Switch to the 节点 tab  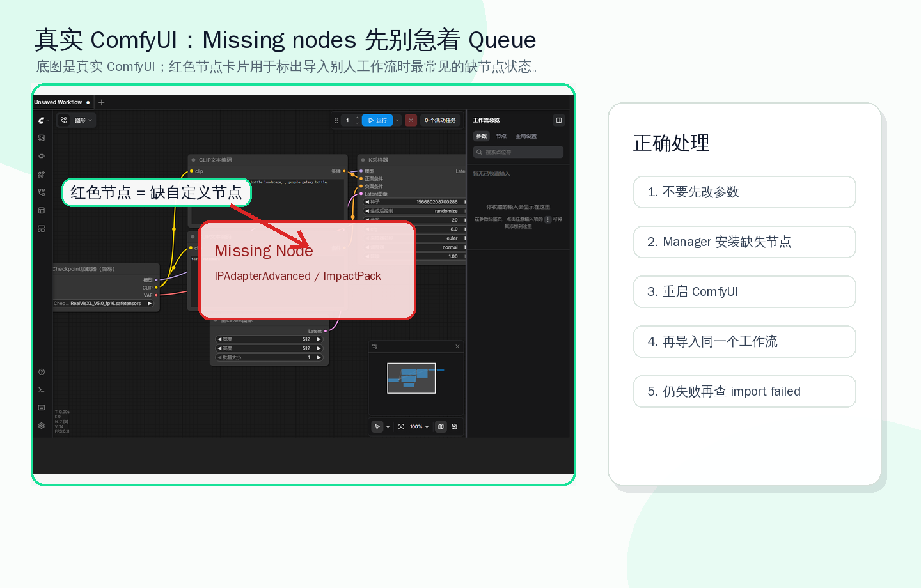pyautogui.click(x=501, y=136)
